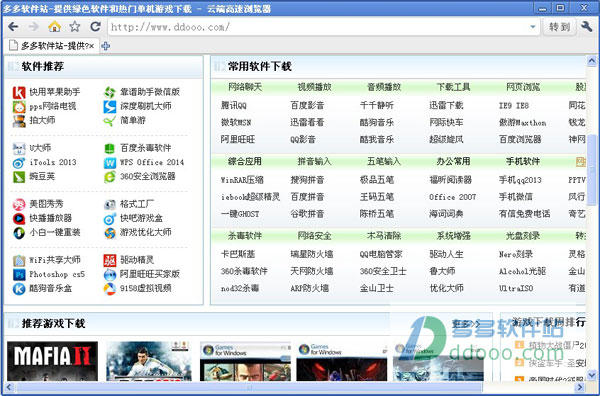This screenshot has height=396, width=600.
Task: Open the Mafia II game thumbnail
Action: click(x=52, y=361)
